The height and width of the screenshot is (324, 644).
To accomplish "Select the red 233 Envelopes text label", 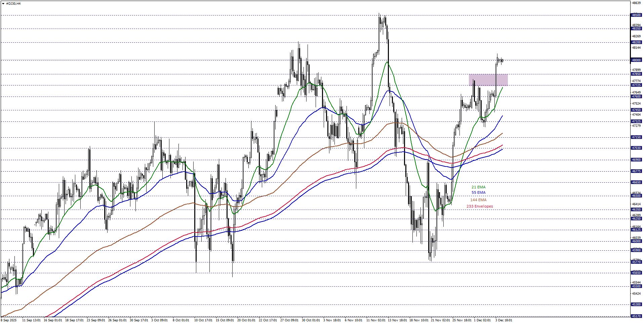I will click(479, 206).
